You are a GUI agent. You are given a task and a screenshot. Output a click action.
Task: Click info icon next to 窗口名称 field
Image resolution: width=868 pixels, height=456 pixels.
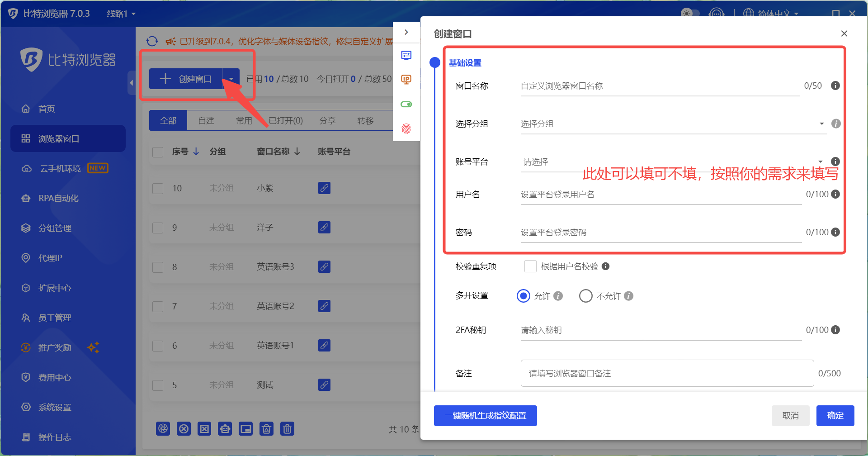point(835,85)
